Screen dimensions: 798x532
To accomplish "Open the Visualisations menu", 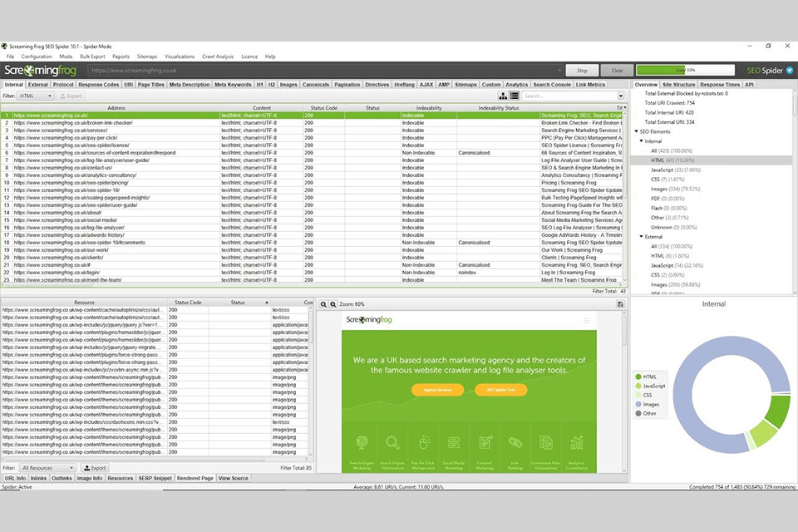I will pos(180,57).
